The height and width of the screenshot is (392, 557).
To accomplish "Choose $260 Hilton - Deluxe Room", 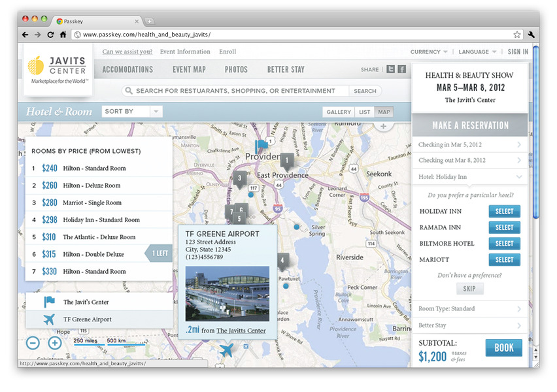I will coord(99,186).
